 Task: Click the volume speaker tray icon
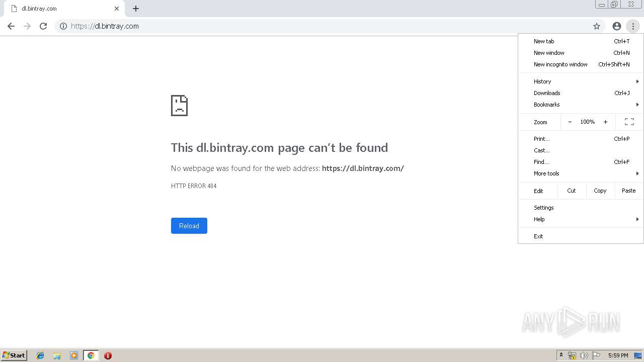tap(584, 355)
